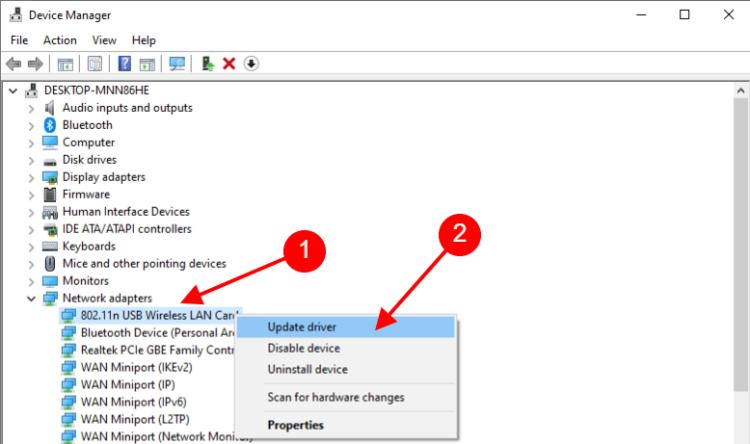Open Help via blue question-mark icon
750x444 pixels.
124,64
